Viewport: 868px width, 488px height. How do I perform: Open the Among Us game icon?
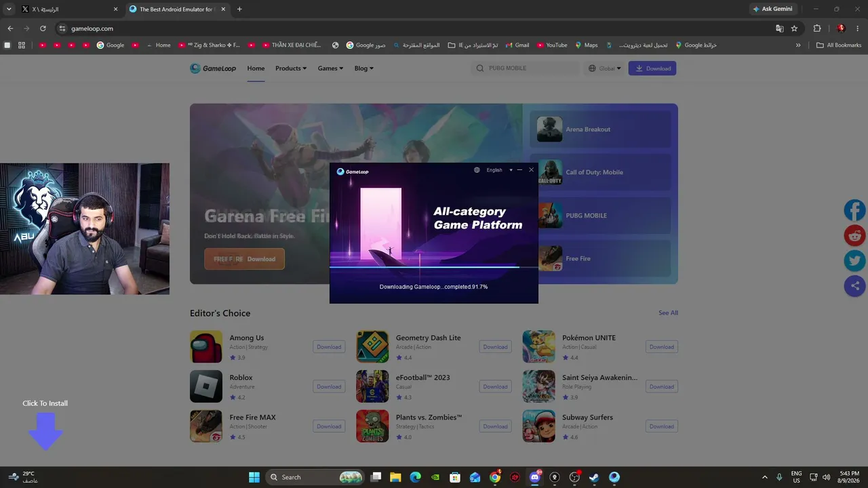point(206,347)
